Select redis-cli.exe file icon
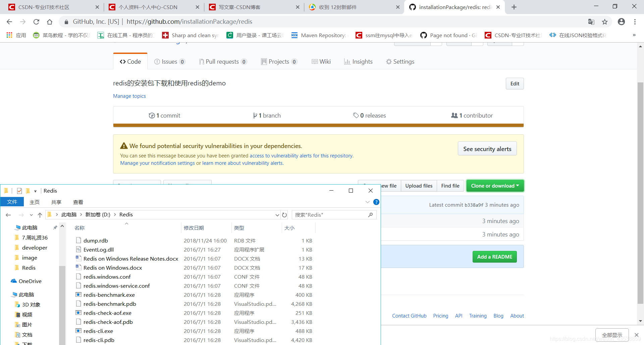644x345 pixels. [78, 331]
